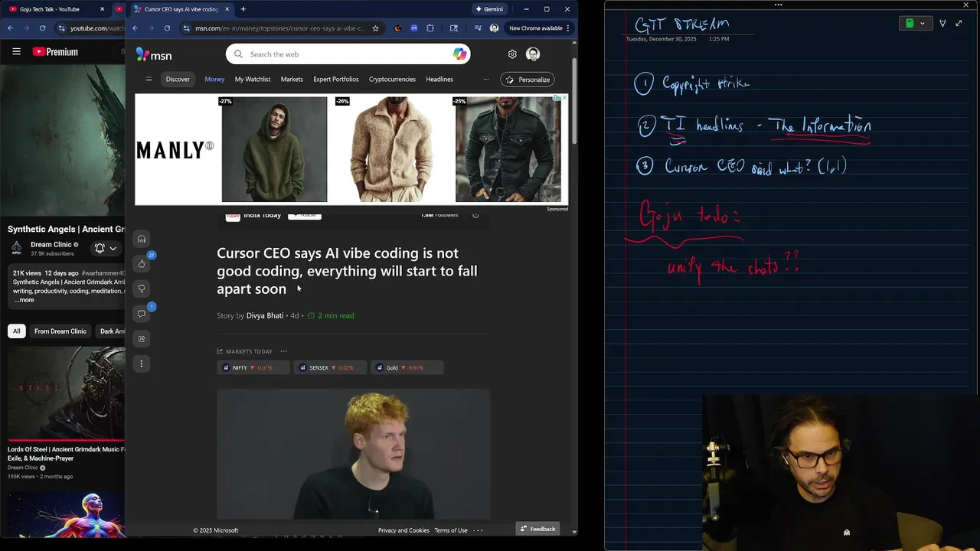Click article video of Cursor CEO
Image resolution: width=980 pixels, height=551 pixels.
(x=354, y=454)
